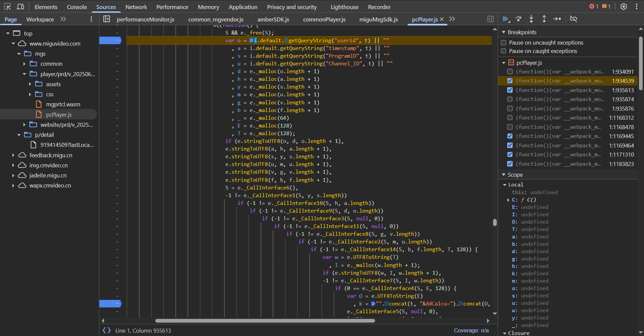This screenshot has width=644, height=336.
Task: Open the Lighthouse panel
Action: [344, 7]
